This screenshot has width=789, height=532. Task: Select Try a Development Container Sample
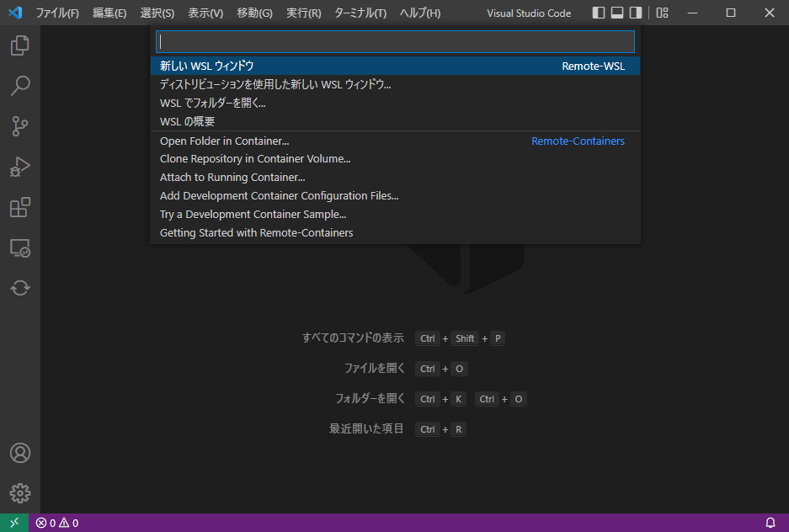(395, 214)
